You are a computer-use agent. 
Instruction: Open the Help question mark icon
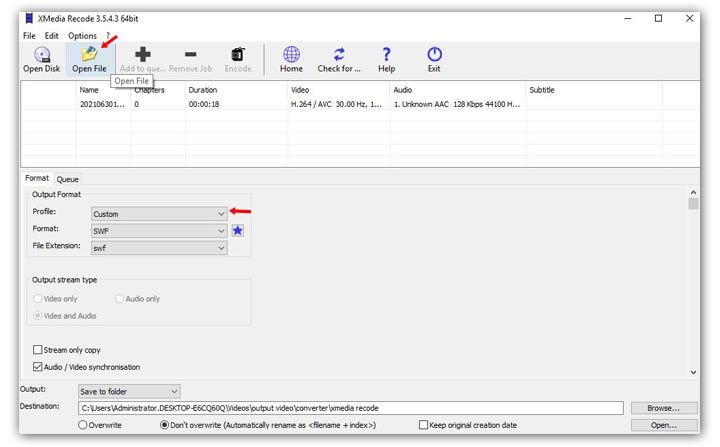pos(387,54)
